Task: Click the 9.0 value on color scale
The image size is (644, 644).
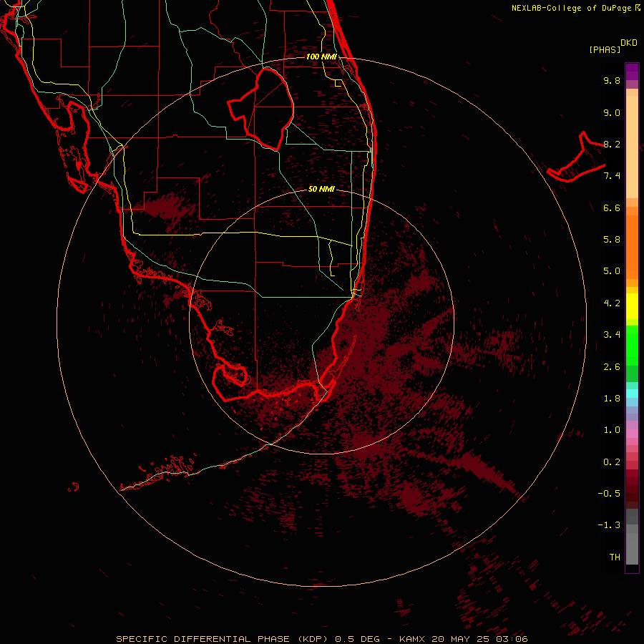Action: tap(612, 112)
